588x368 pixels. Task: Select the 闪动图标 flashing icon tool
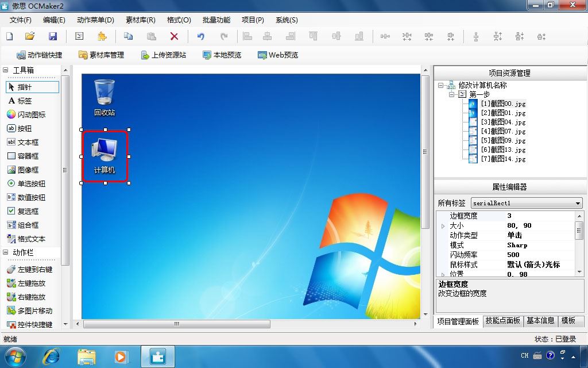(x=26, y=114)
